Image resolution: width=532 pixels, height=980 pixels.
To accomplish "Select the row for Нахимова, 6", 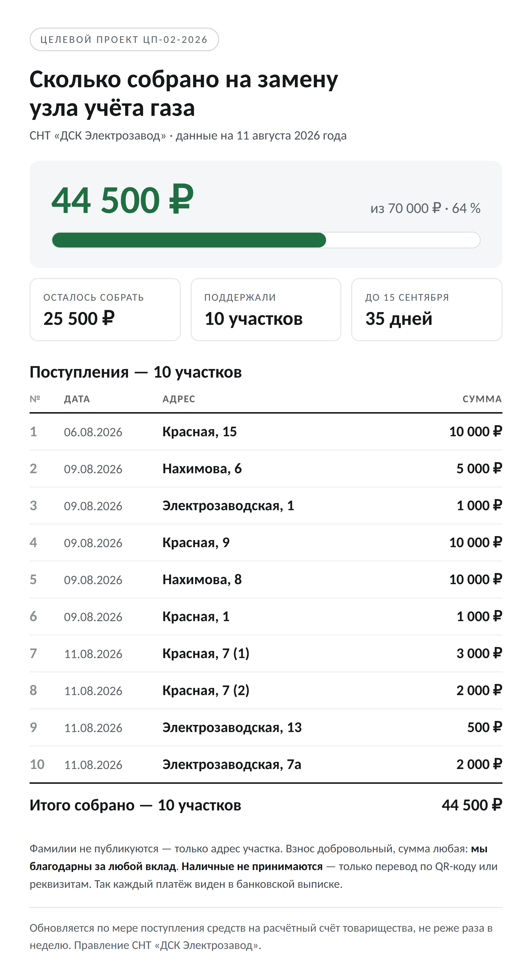I will [x=266, y=469].
